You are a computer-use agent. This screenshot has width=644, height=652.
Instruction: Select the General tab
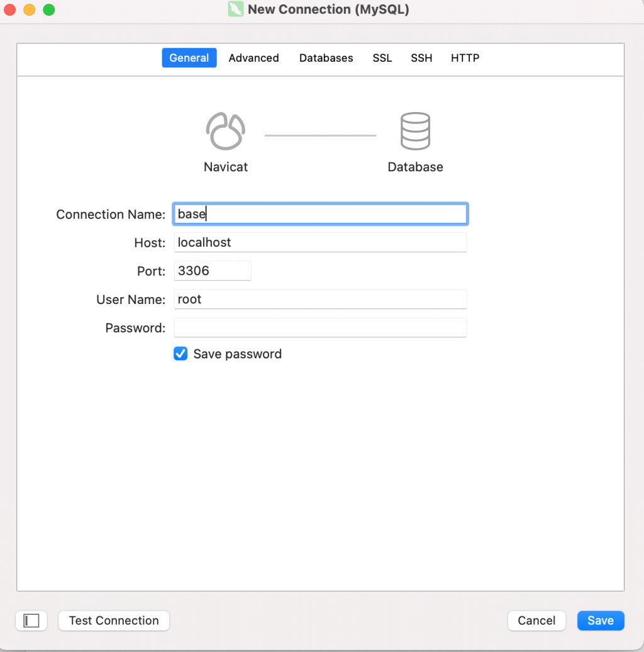(x=189, y=58)
